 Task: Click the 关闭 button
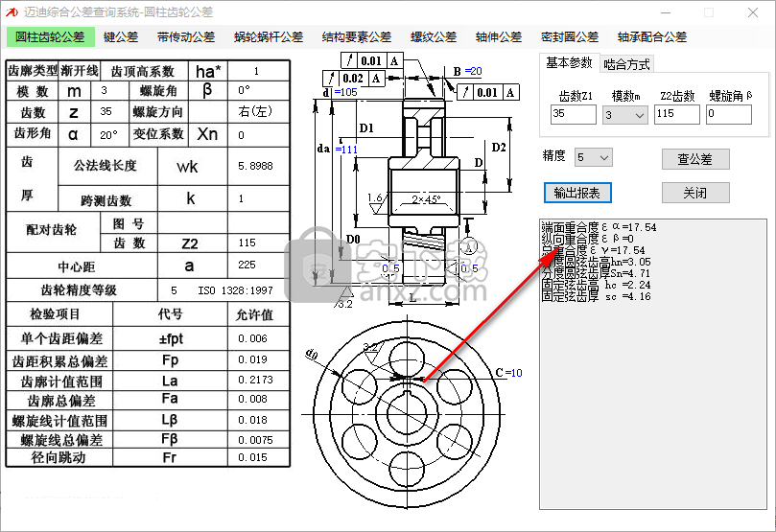(x=695, y=193)
